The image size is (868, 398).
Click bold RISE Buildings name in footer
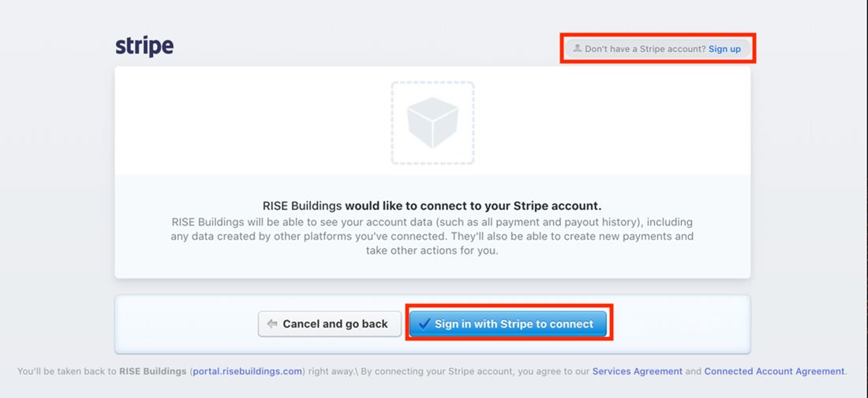(153, 371)
